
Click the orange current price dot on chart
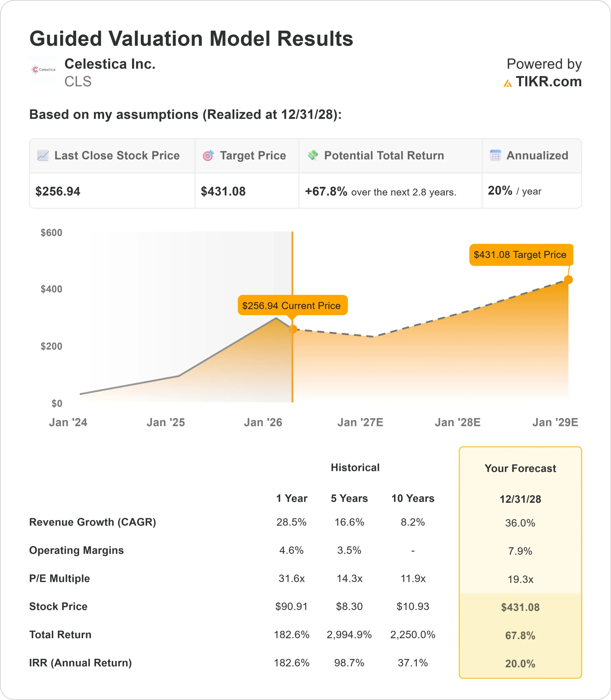tap(293, 329)
